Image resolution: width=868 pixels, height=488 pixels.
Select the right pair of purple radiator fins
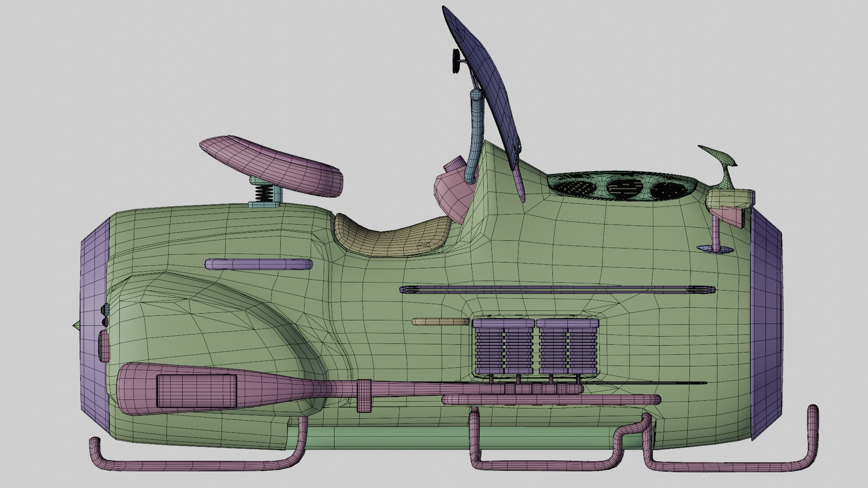click(567, 346)
